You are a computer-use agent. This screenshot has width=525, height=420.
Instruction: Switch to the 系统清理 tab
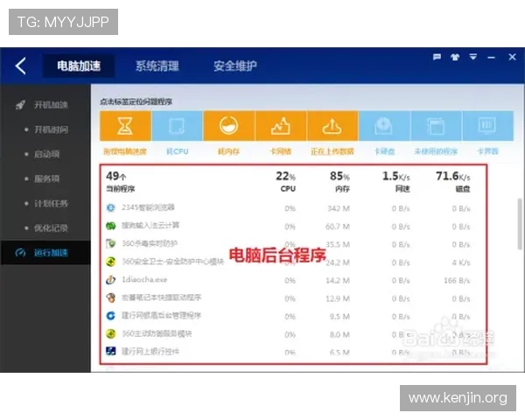pyautogui.click(x=157, y=66)
